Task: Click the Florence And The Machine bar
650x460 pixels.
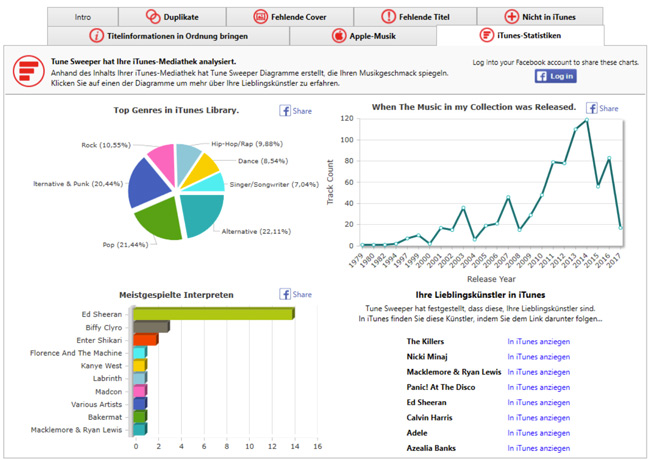Action: click(140, 352)
